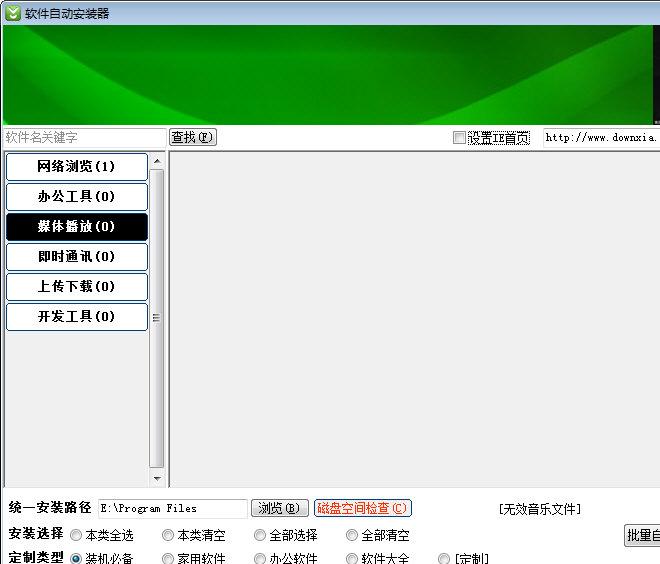Select the 办公工具(0) category
Image resolution: width=660 pixels, height=564 pixels.
coord(77,197)
